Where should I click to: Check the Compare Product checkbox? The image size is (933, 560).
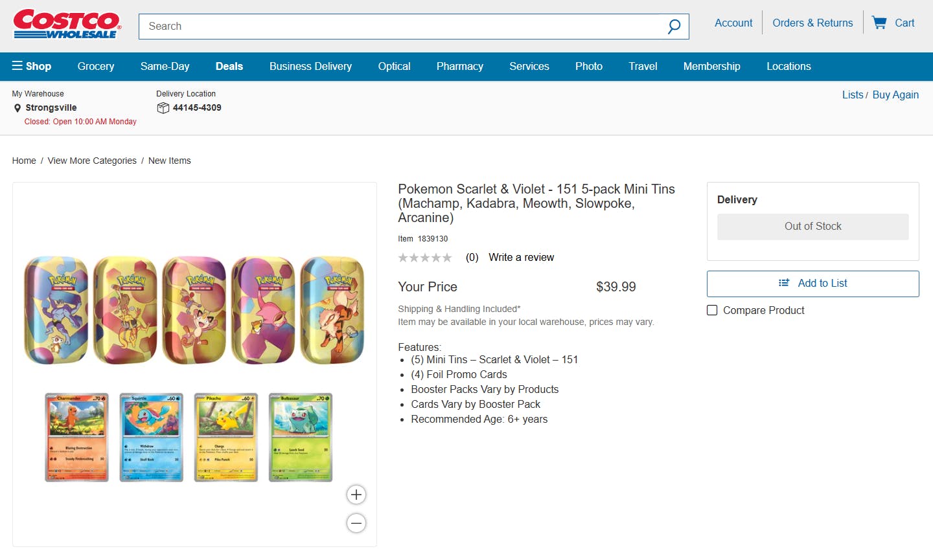[712, 310]
